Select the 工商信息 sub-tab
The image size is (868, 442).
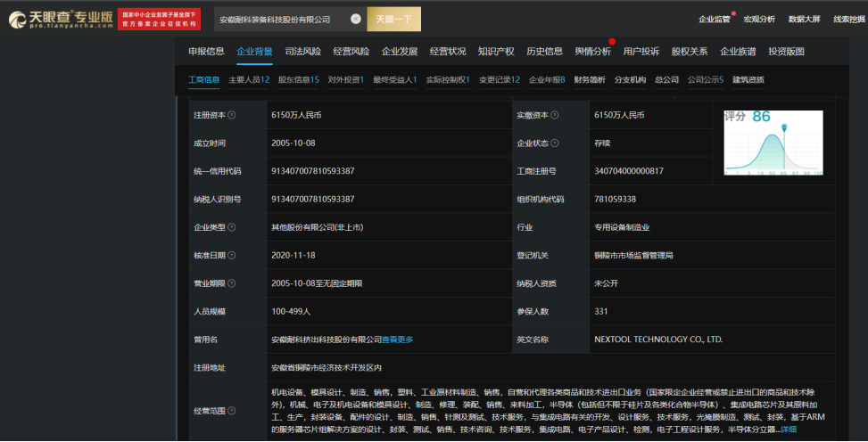(203, 79)
